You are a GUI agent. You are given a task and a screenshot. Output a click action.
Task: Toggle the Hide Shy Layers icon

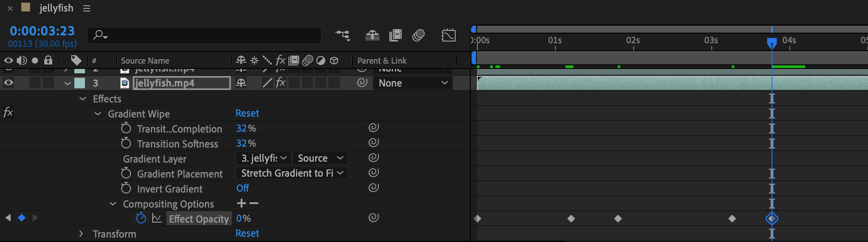[x=372, y=35]
